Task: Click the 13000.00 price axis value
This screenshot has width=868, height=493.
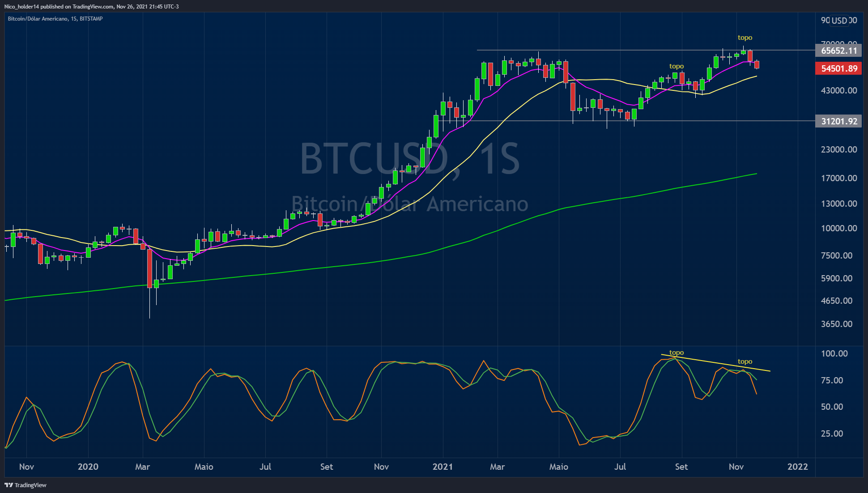Action: (839, 204)
